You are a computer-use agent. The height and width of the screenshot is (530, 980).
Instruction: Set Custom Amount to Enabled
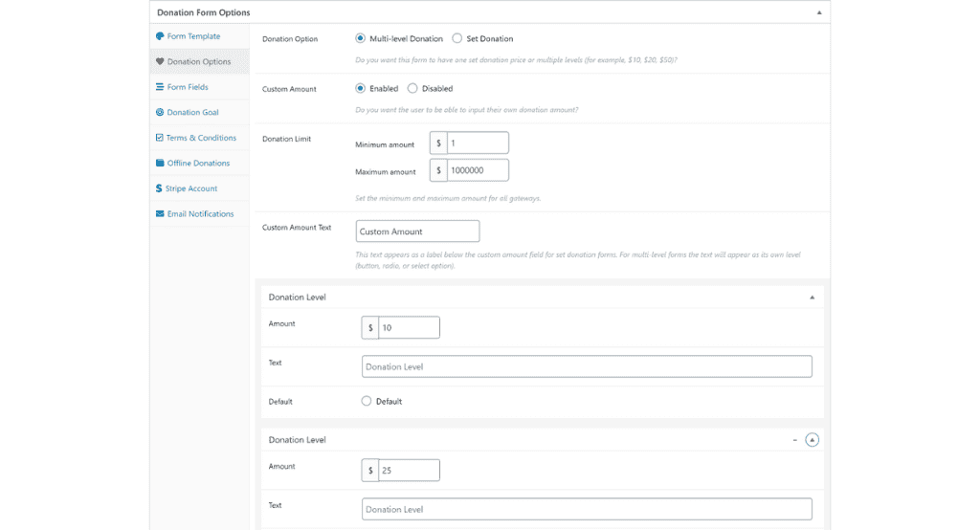click(x=361, y=88)
